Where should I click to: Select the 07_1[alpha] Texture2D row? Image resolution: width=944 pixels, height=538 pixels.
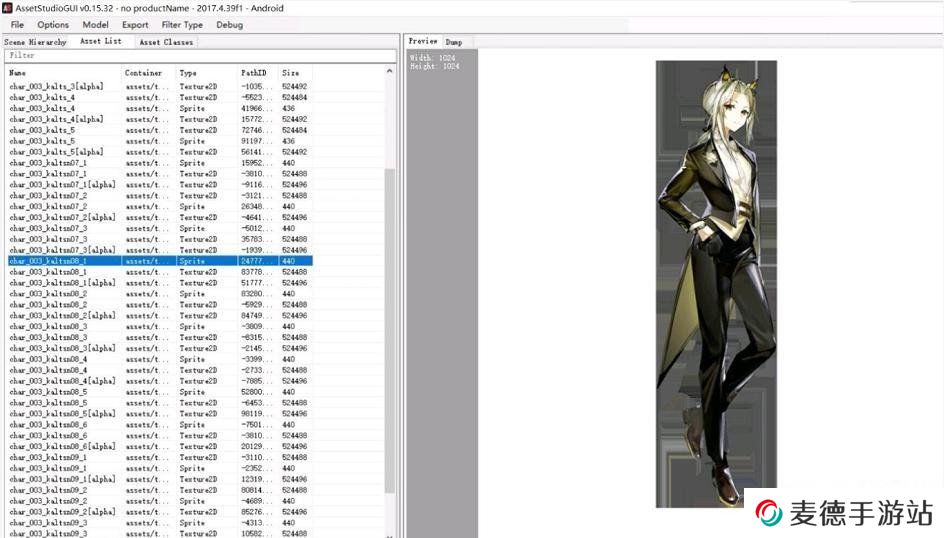[160, 185]
